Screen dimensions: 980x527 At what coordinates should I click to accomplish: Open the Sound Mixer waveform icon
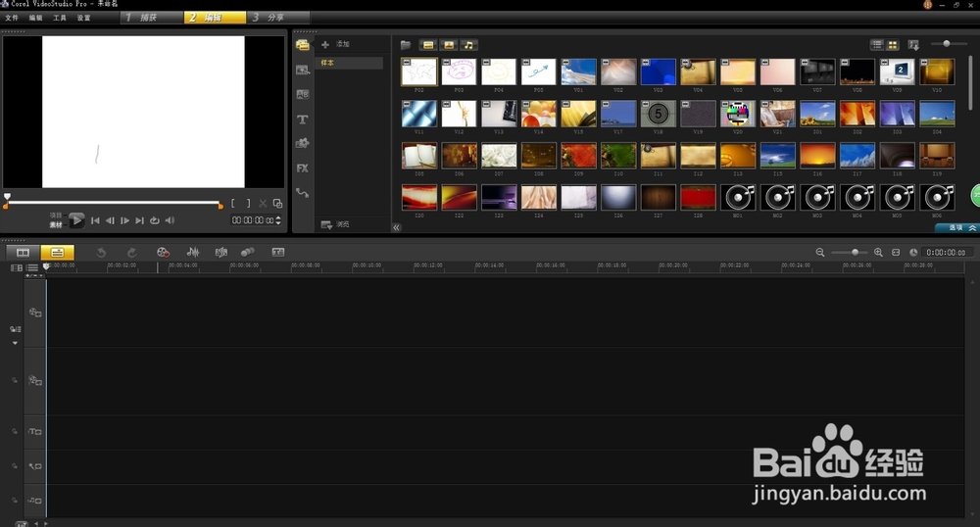coord(192,253)
